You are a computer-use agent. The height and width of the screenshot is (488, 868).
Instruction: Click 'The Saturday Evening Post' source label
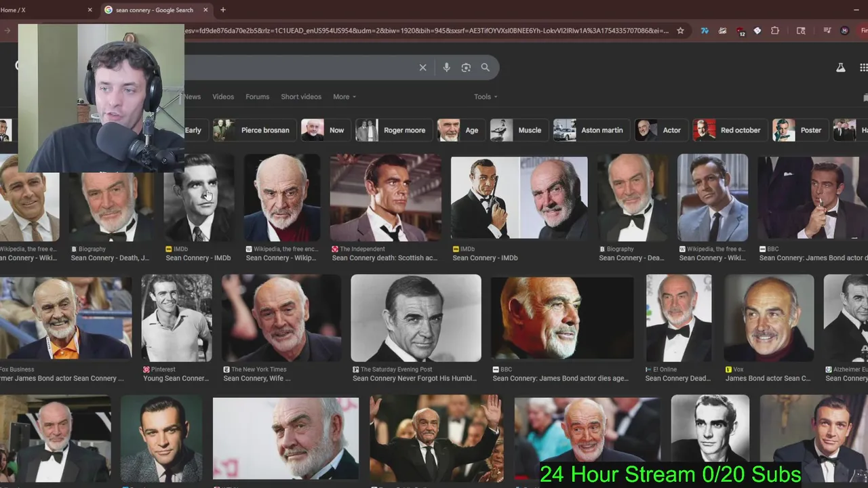point(396,369)
